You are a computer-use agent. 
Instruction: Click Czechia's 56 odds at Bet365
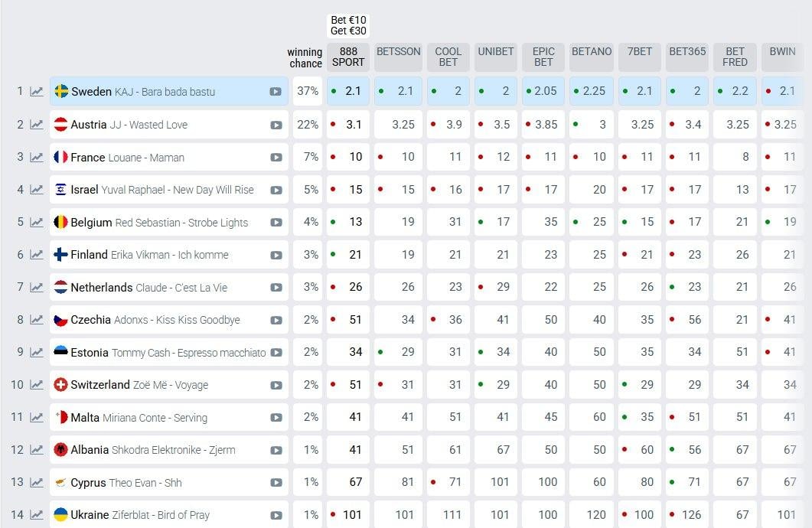point(687,320)
